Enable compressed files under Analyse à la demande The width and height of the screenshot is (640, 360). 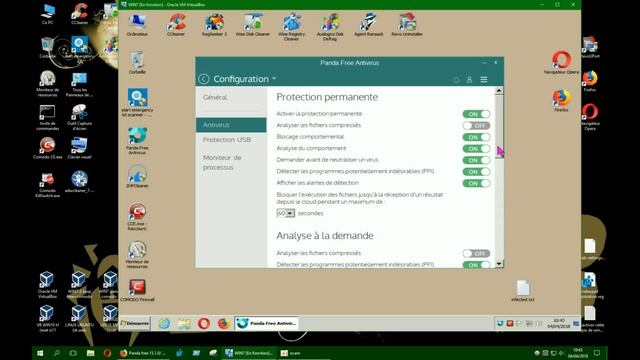476,253
